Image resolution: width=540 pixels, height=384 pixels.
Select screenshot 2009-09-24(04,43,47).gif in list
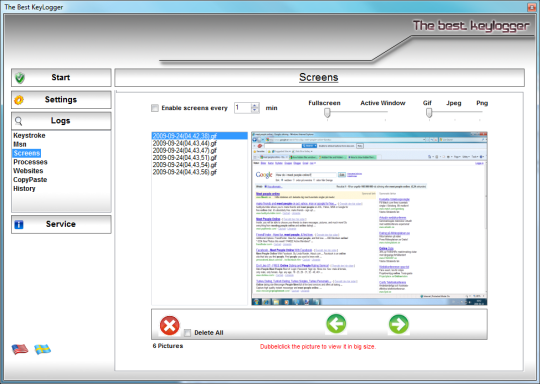[185, 151]
